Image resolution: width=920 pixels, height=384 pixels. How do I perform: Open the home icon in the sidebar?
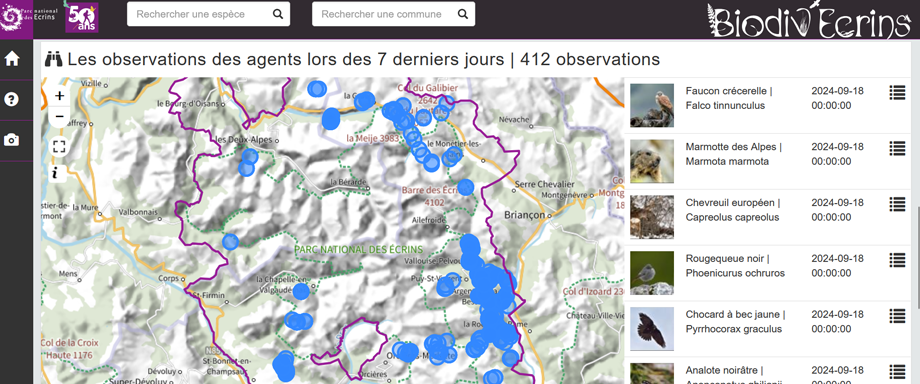tap(12, 59)
